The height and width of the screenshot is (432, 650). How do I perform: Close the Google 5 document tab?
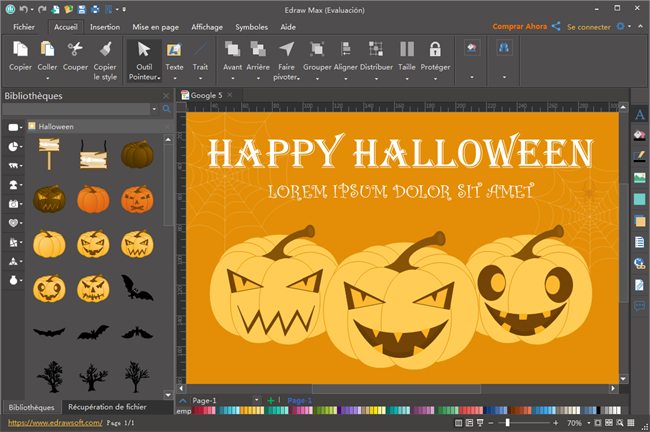coord(231,96)
